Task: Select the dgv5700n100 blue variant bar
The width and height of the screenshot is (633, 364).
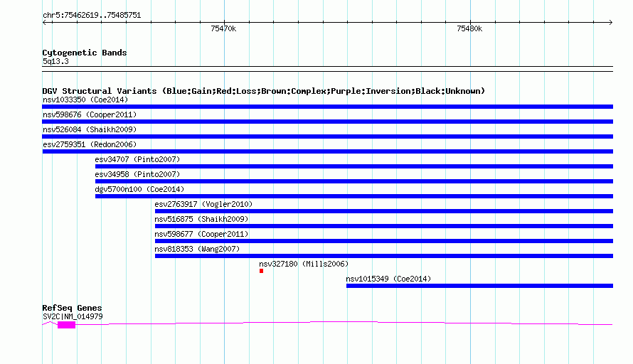Action: pyautogui.click(x=354, y=196)
